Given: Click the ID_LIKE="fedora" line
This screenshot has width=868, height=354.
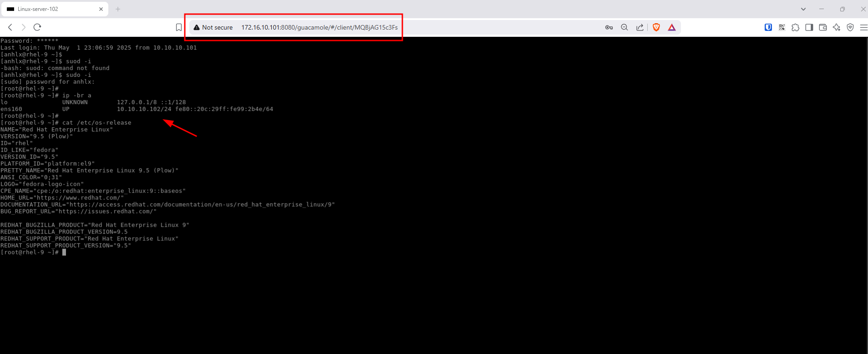Looking at the screenshot, I should (x=30, y=150).
